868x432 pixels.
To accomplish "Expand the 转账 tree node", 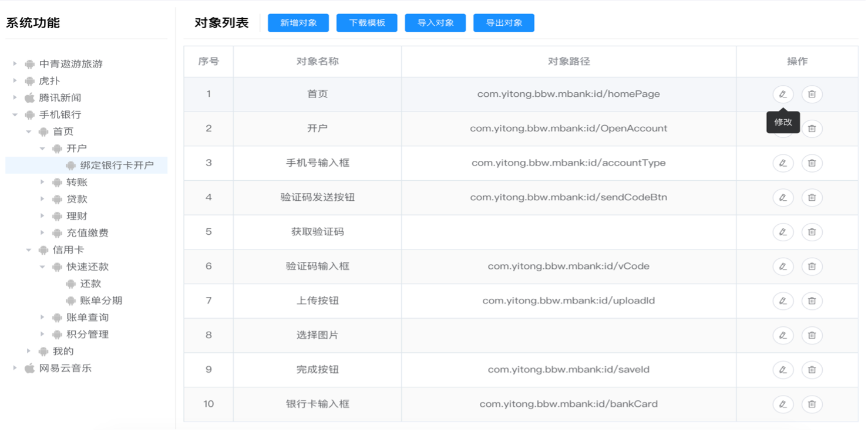I will pos(42,183).
